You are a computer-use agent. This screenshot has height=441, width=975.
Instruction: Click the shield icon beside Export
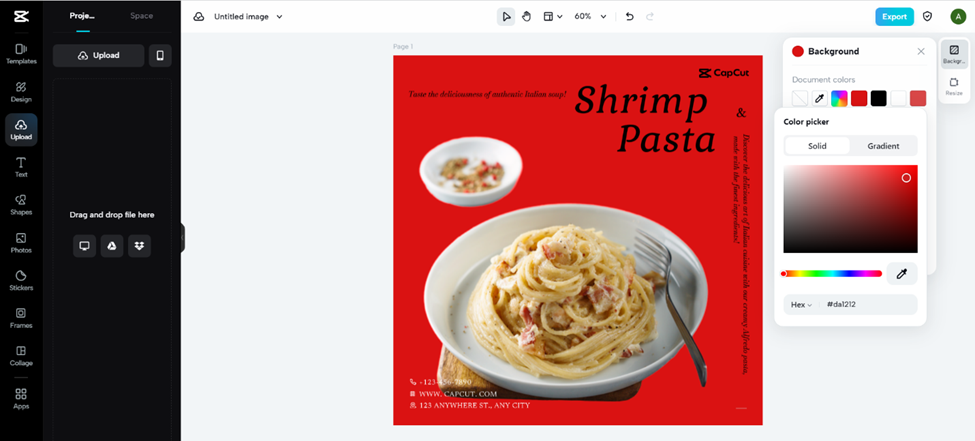pyautogui.click(x=927, y=17)
